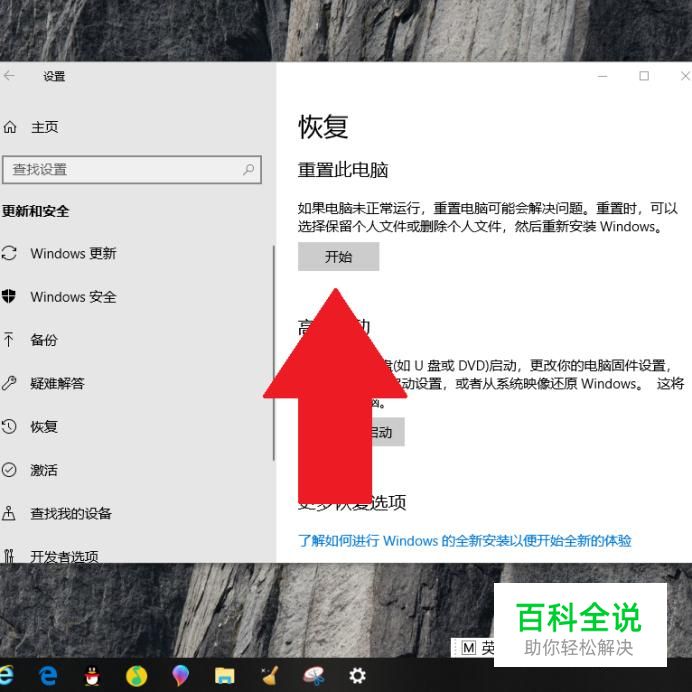The height and width of the screenshot is (692, 692).
Task: Open QQ penguin app on taskbar
Action: [x=92, y=676]
